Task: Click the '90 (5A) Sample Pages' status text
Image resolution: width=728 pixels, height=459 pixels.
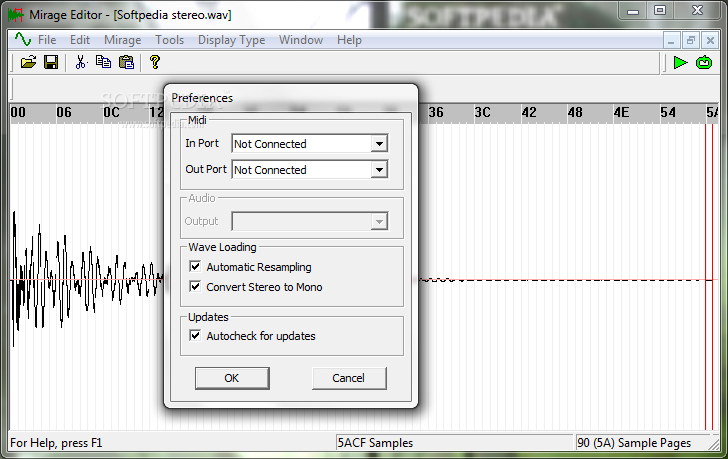Action: (634, 443)
